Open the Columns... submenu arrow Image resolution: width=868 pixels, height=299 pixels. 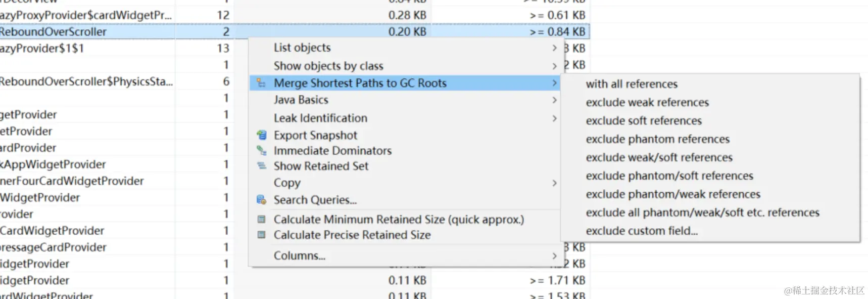pyautogui.click(x=554, y=255)
